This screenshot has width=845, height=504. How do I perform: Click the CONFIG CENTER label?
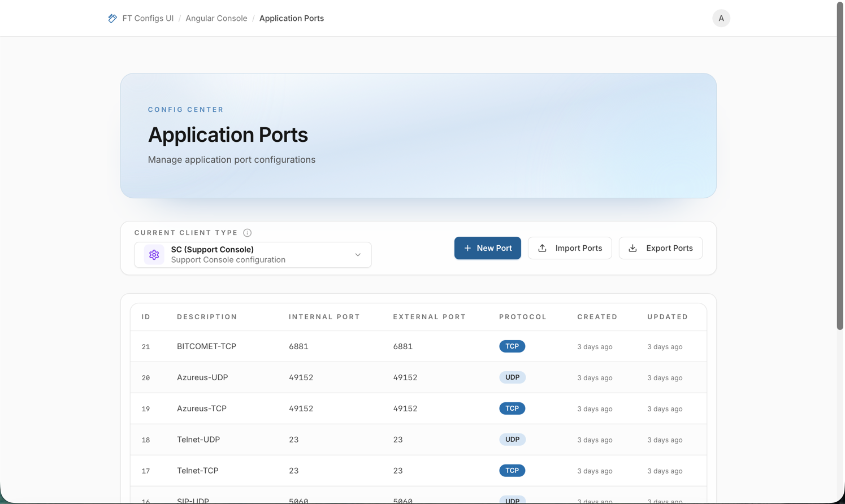[186, 110]
